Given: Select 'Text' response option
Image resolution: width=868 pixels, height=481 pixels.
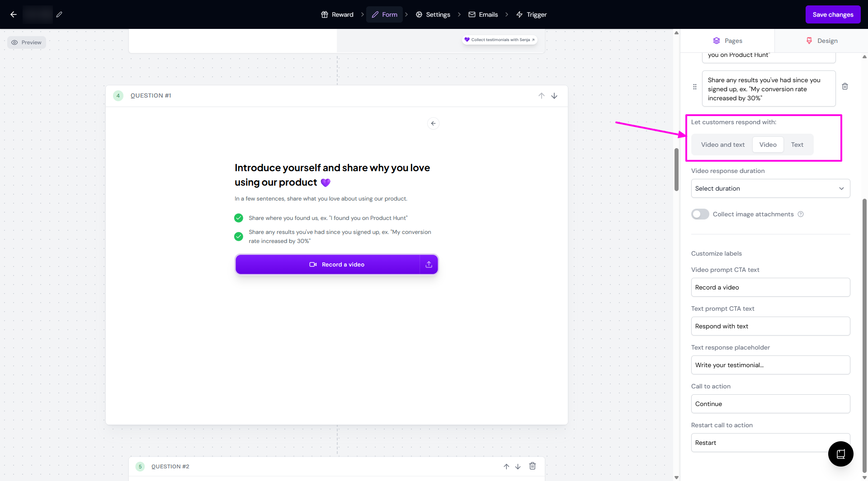Looking at the screenshot, I should pyautogui.click(x=797, y=145).
